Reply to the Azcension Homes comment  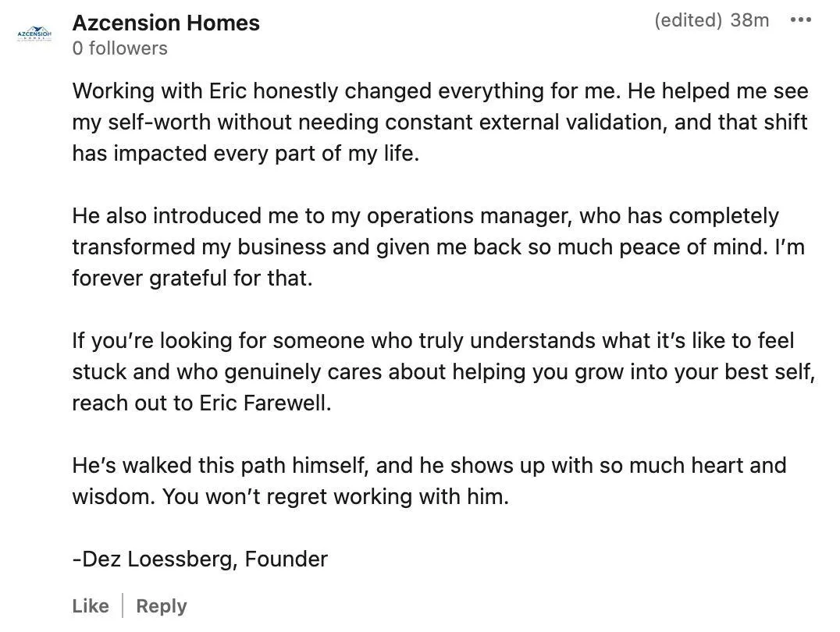tap(162, 605)
